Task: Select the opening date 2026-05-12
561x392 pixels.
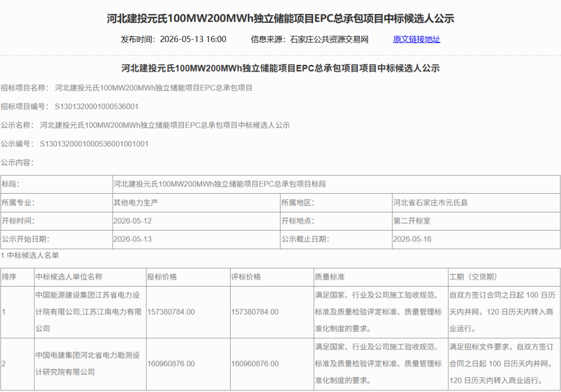Action: (196, 221)
